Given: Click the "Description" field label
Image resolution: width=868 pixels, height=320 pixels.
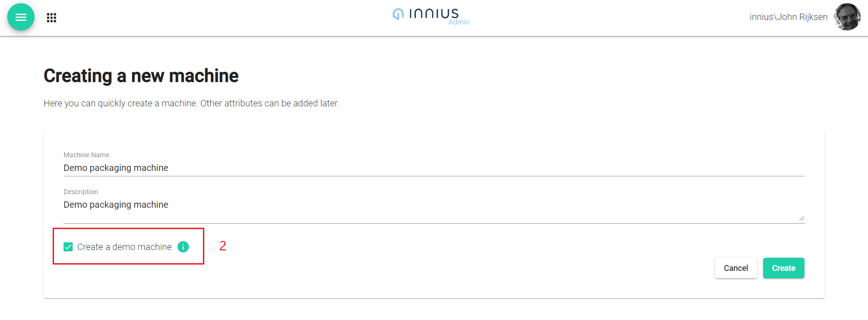Looking at the screenshot, I should (81, 192).
